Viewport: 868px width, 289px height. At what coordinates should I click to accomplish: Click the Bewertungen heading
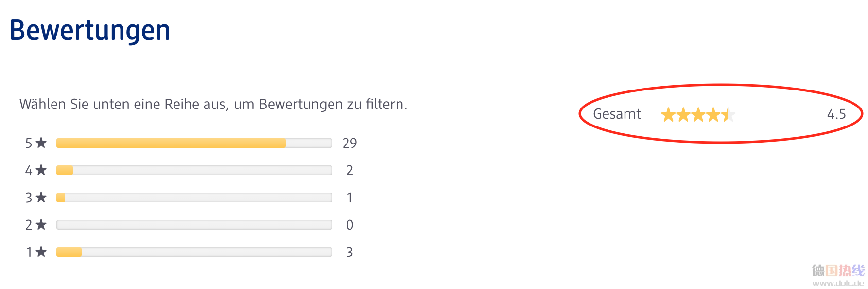pyautogui.click(x=90, y=31)
